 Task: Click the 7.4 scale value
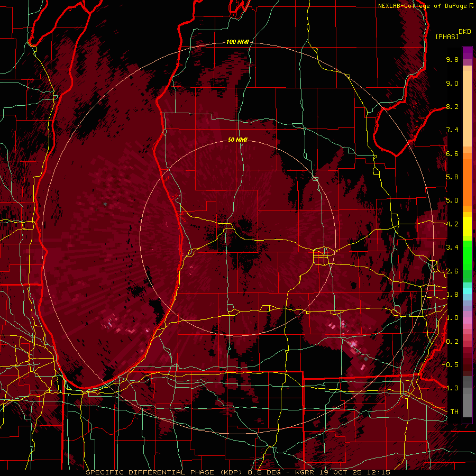452,130
